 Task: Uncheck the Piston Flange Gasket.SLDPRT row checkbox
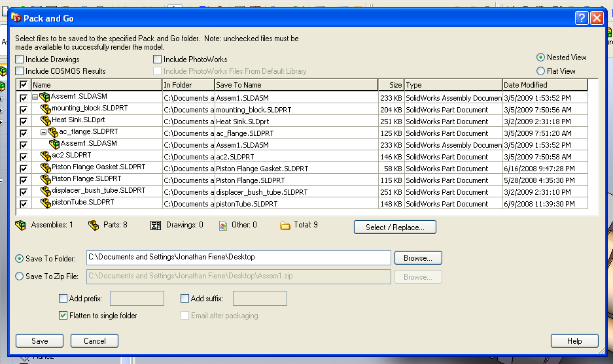tap(24, 169)
